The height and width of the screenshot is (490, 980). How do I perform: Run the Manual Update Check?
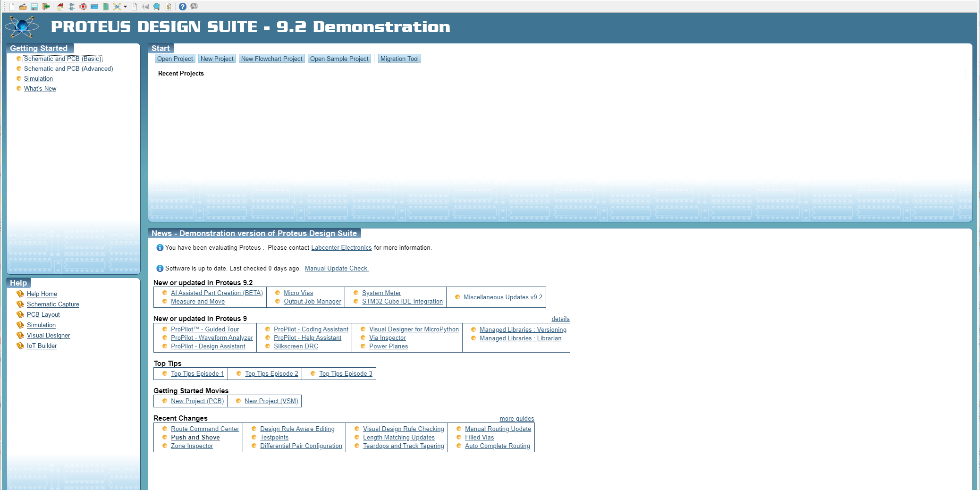(x=337, y=269)
